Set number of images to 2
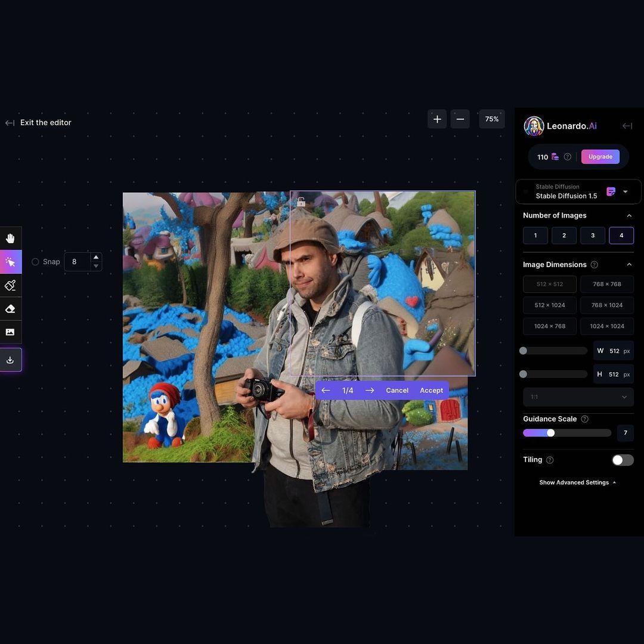Image resolution: width=644 pixels, height=644 pixels. click(x=564, y=236)
